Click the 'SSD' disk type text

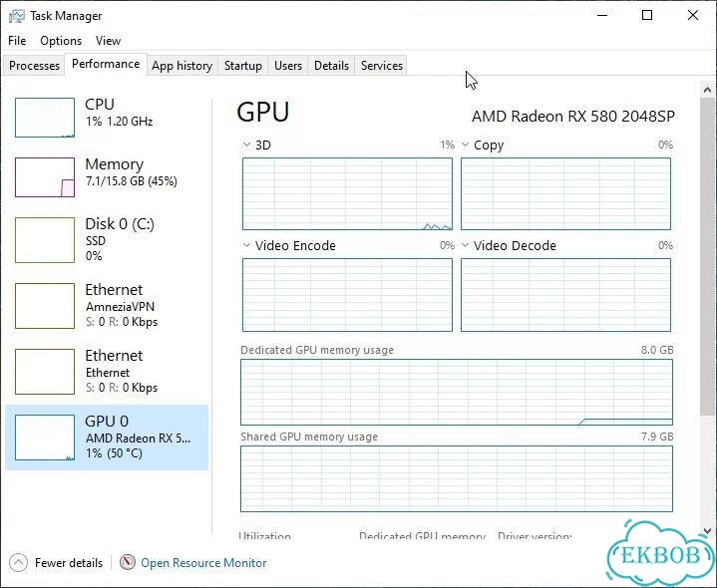(x=96, y=241)
